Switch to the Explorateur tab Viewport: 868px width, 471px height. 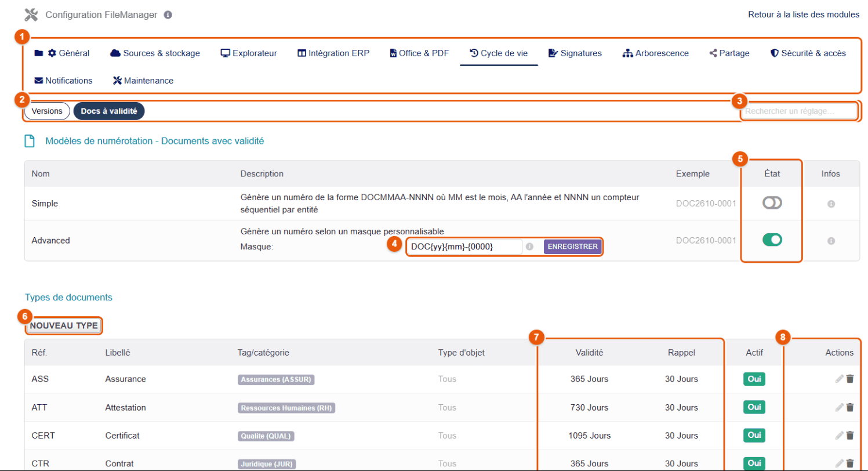pos(249,53)
